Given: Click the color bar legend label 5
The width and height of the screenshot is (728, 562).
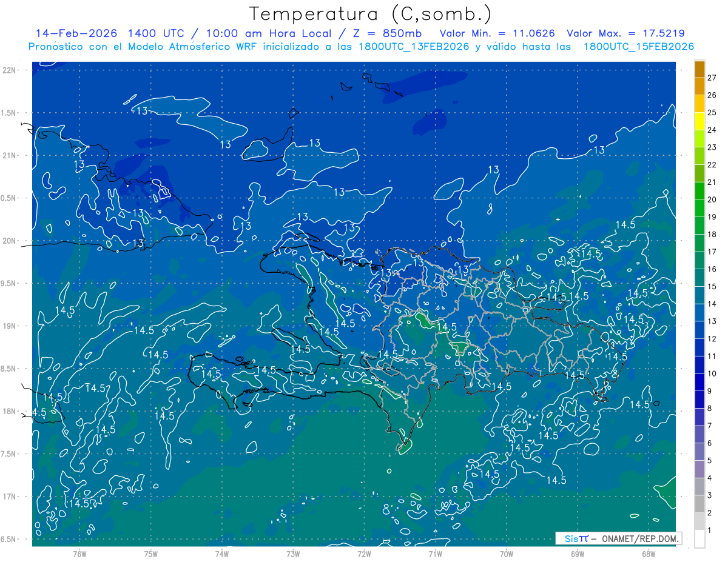Looking at the screenshot, I should pos(709,461).
